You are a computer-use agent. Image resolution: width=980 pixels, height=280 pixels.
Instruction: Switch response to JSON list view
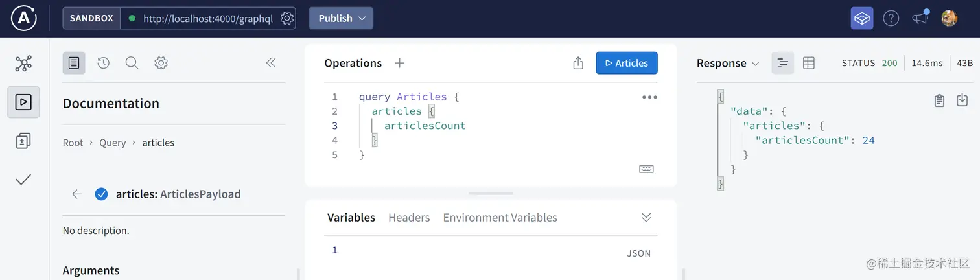(782, 63)
